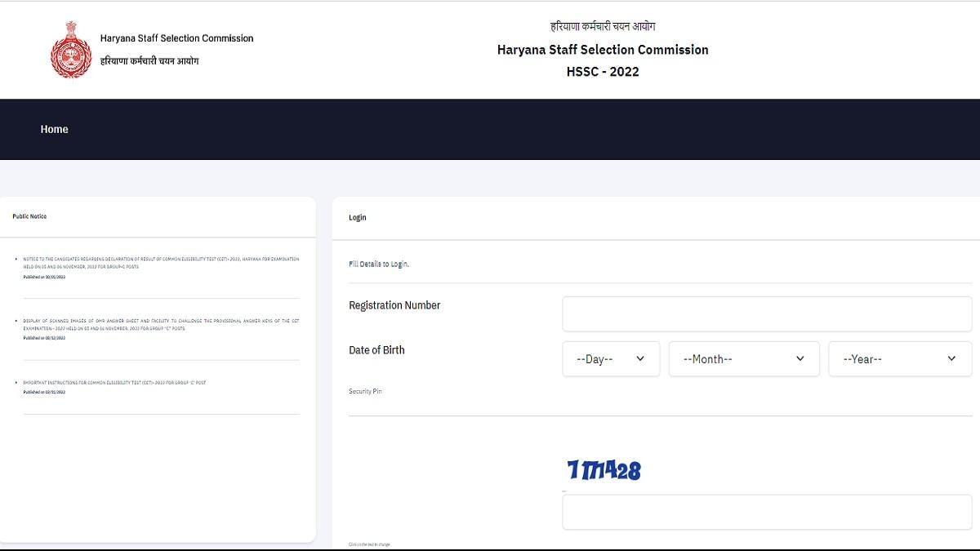Focus the security pin input box
The image size is (980, 551).
(767, 512)
